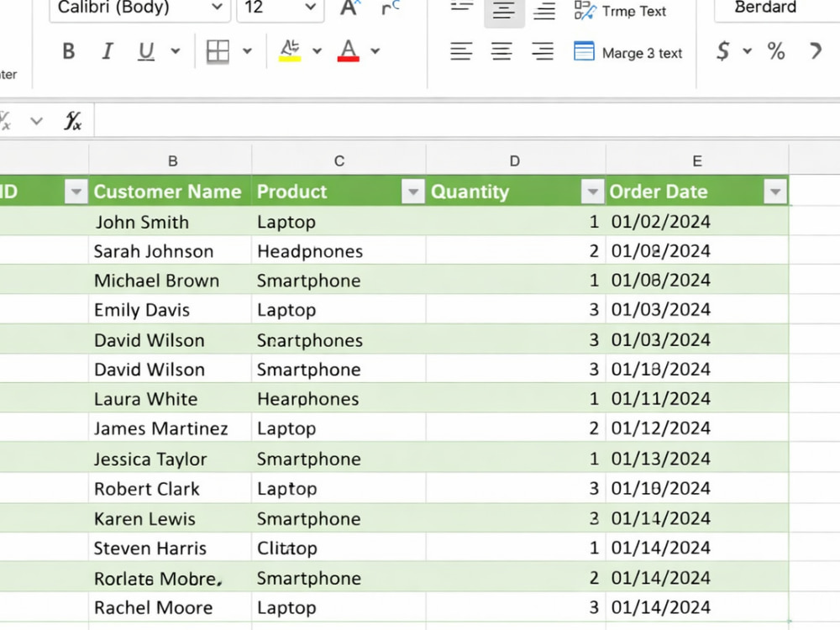Apply yellow fill highlight color

click(x=290, y=51)
